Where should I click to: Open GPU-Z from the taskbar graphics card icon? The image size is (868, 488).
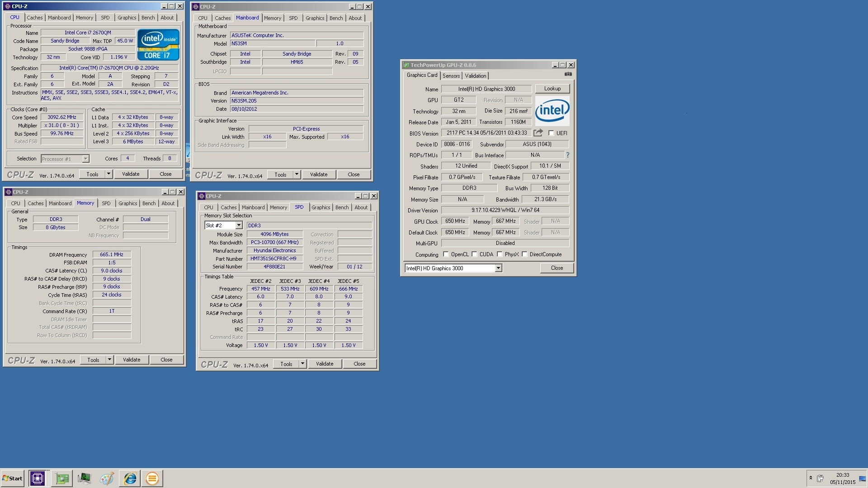point(62,478)
